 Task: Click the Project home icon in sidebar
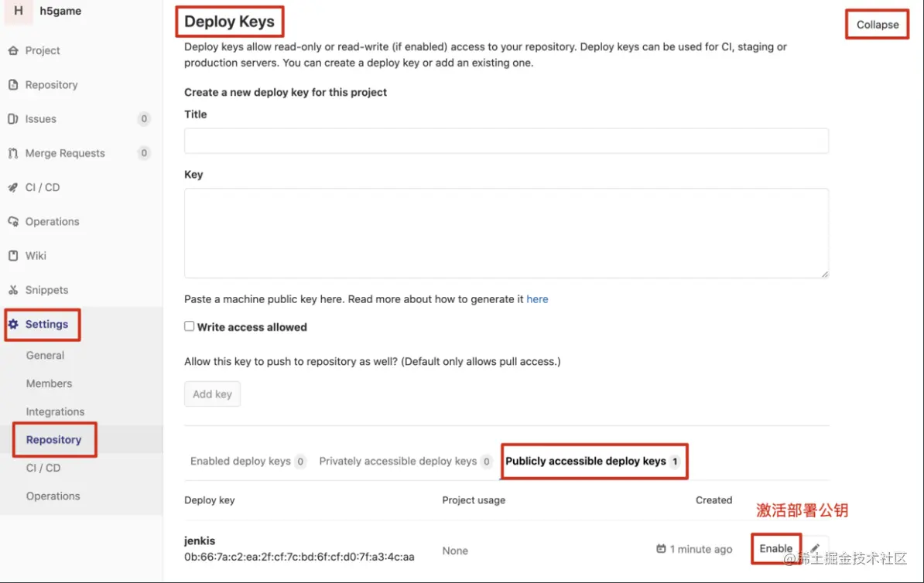[12, 50]
